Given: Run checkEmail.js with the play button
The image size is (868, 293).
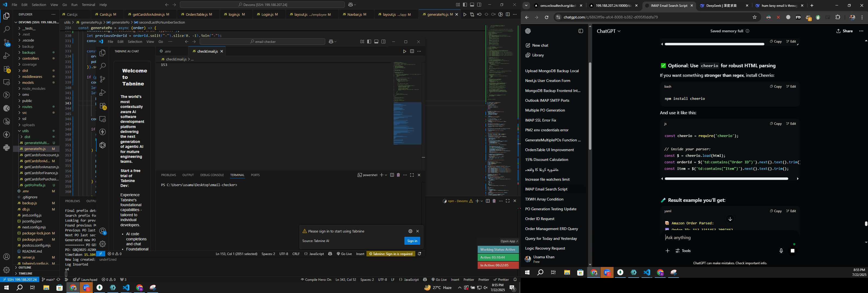Looking at the screenshot, I should [x=404, y=51].
